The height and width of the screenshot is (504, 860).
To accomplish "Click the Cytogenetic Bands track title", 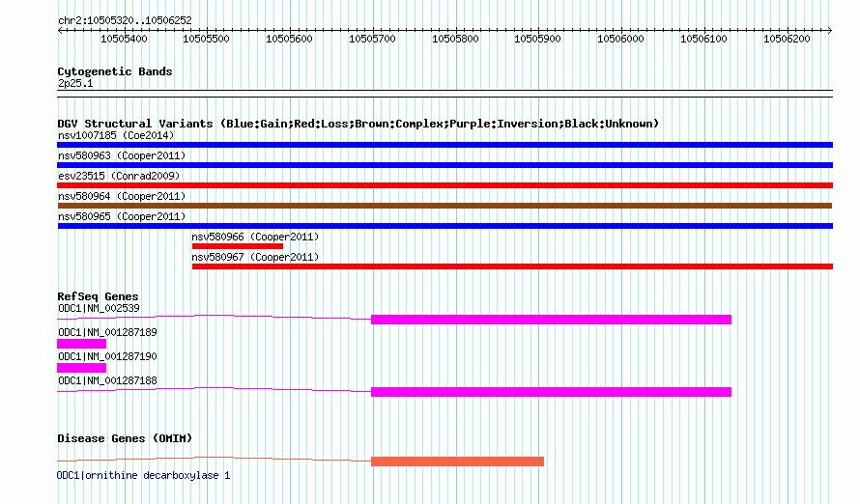I will coord(115,71).
